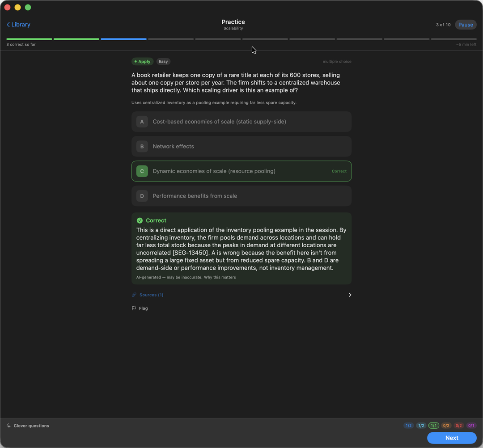Click the hint text about centralized inventory pooling

[x=214, y=103]
